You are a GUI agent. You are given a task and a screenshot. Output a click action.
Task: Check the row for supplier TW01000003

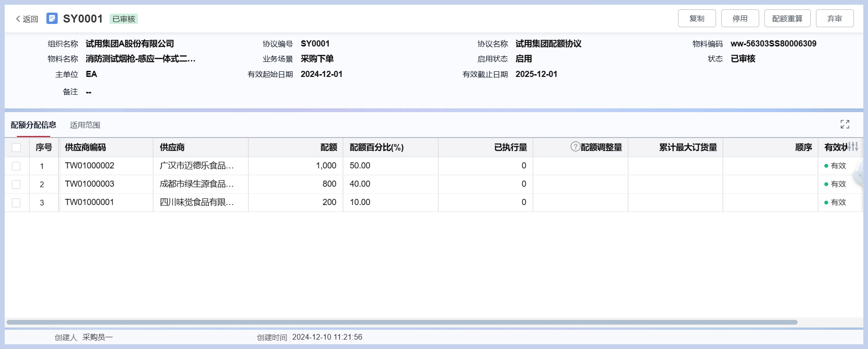(16, 184)
